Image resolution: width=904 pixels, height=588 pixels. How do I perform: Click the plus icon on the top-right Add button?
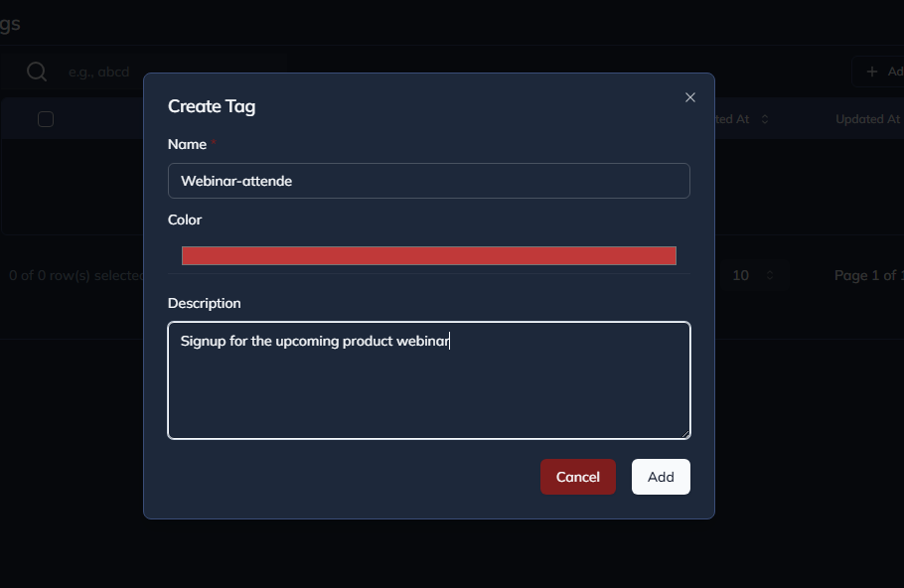point(872,71)
